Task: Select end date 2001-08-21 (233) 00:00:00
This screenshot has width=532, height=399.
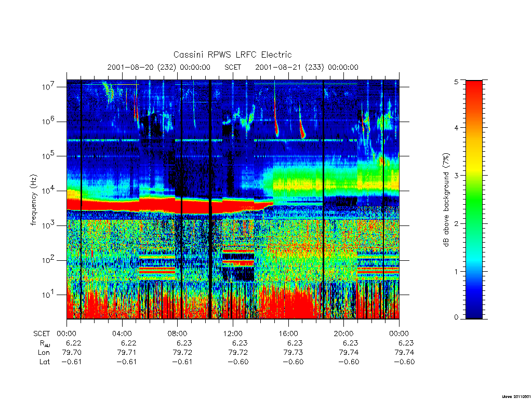Action: click(x=307, y=67)
